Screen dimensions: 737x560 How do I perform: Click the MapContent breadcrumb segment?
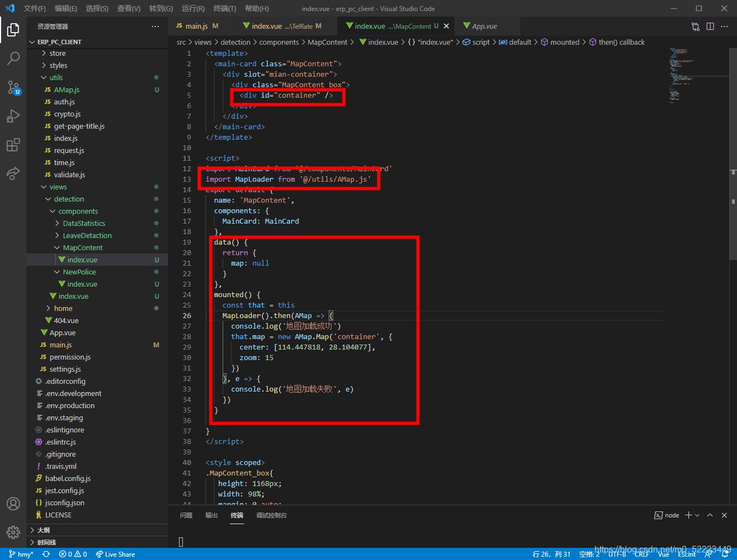click(x=328, y=42)
